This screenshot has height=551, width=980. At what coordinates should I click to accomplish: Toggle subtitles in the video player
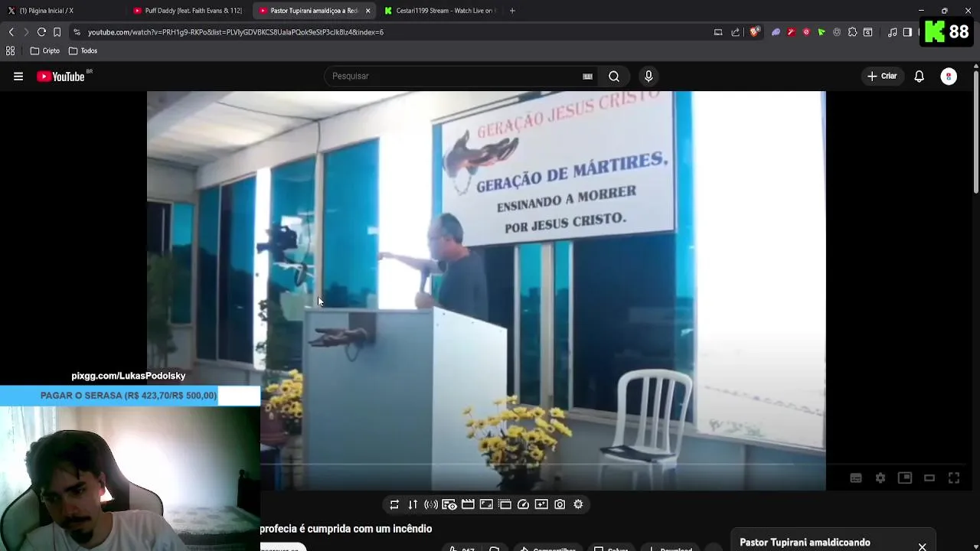tap(856, 478)
